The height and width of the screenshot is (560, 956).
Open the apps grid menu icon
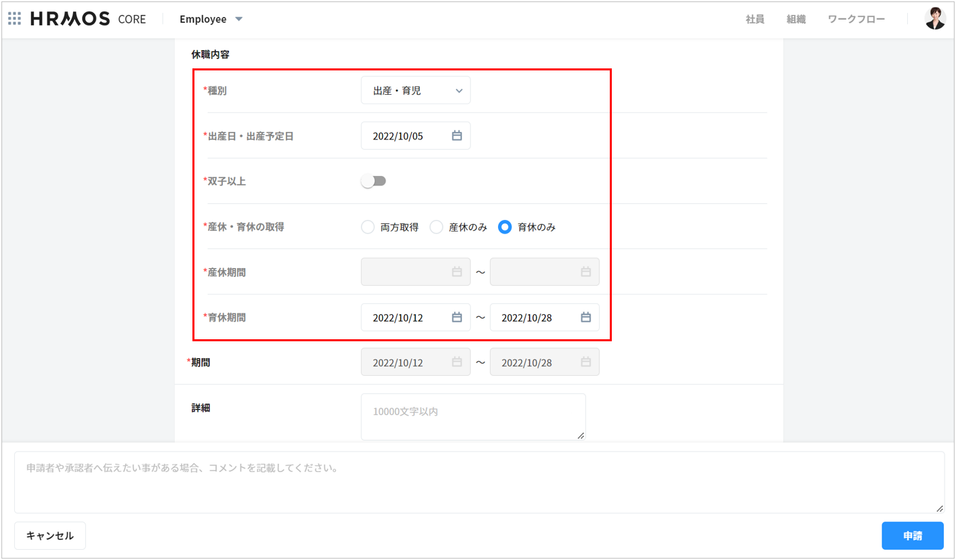tap(14, 19)
